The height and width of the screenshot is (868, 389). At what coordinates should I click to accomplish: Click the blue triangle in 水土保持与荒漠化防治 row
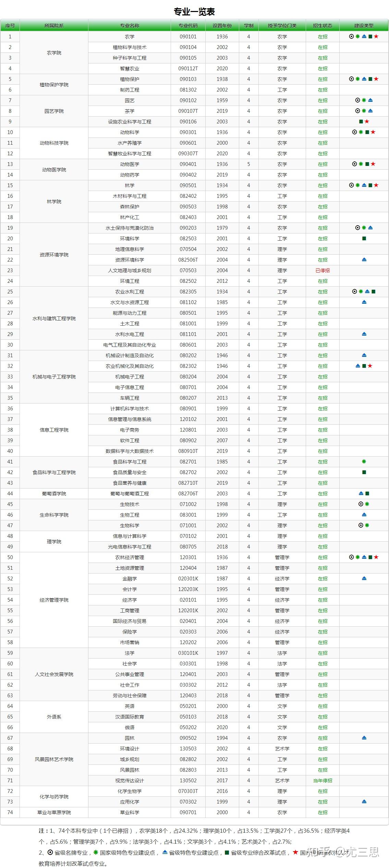[x=370, y=228]
